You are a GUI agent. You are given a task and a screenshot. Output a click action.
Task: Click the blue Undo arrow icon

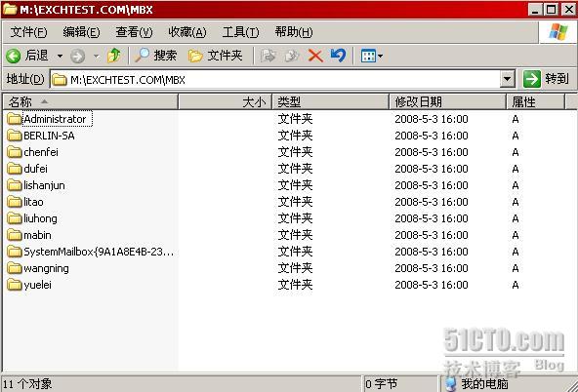(338, 56)
